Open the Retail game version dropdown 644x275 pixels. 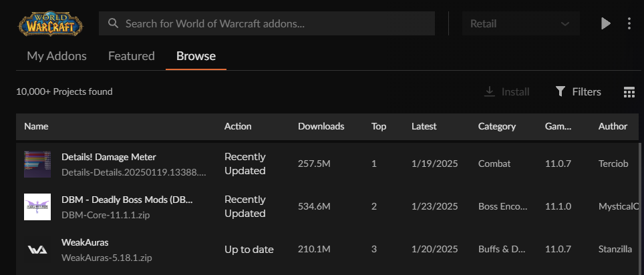click(x=520, y=23)
